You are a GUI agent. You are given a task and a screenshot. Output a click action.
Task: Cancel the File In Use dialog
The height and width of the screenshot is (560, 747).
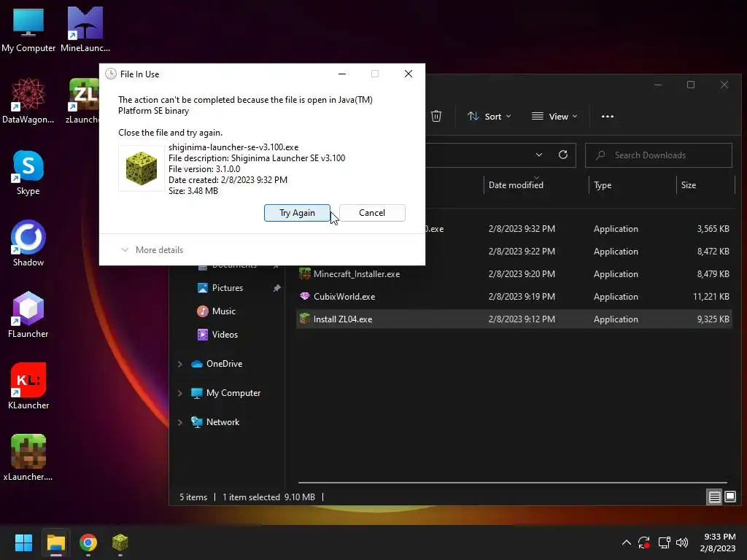tap(372, 213)
